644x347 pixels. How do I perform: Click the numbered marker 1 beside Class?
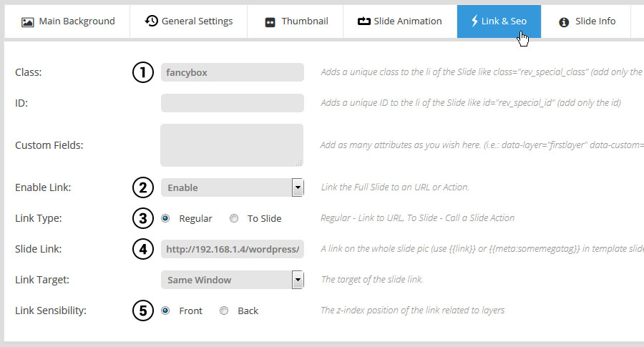pyautogui.click(x=143, y=72)
